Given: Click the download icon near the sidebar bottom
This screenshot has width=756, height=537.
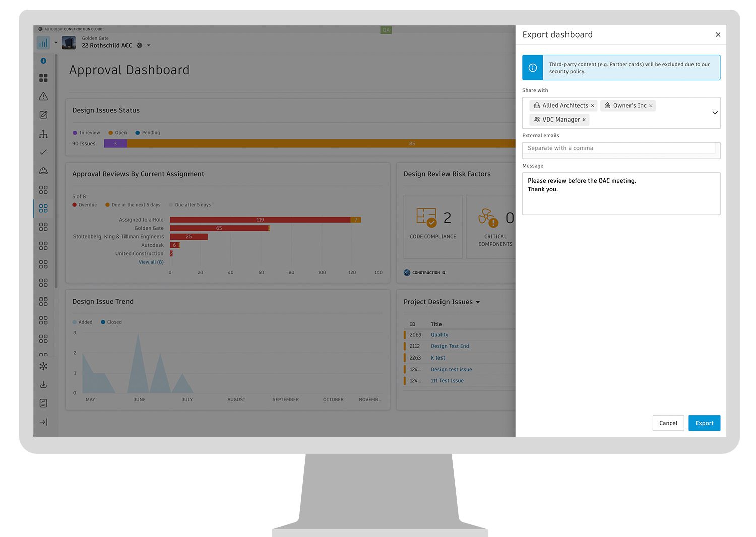Looking at the screenshot, I should pyautogui.click(x=43, y=385).
